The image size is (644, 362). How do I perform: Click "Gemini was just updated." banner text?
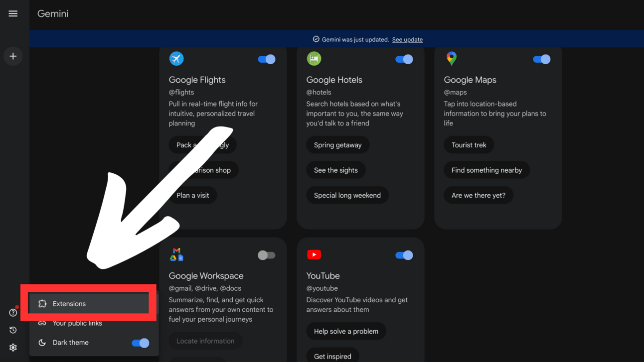pos(355,39)
